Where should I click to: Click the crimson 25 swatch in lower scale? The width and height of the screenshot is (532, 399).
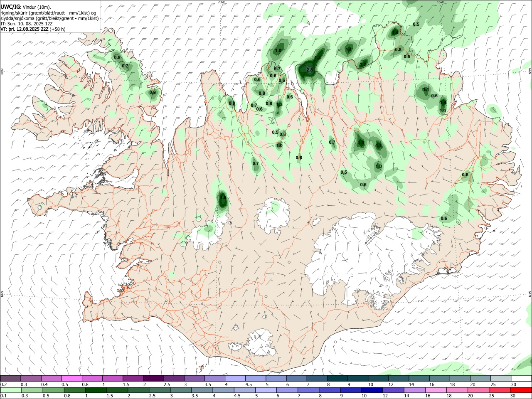[x=499, y=390]
